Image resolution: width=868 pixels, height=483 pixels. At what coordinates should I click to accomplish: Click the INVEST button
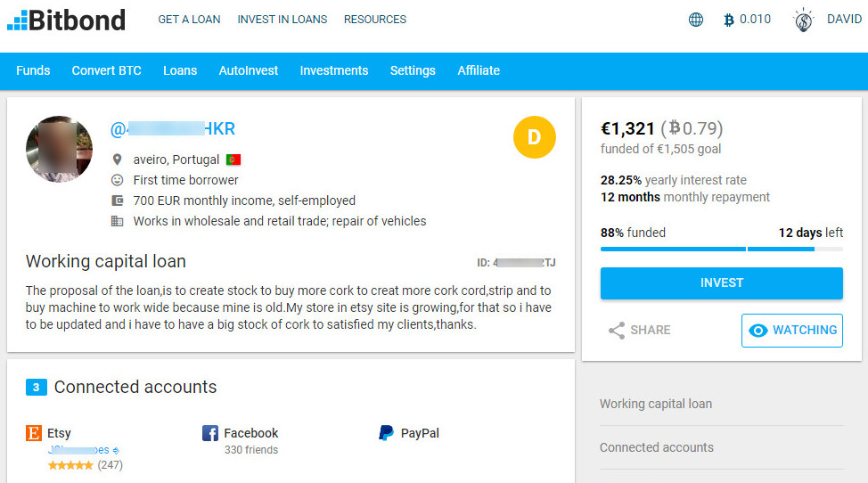[x=721, y=283]
